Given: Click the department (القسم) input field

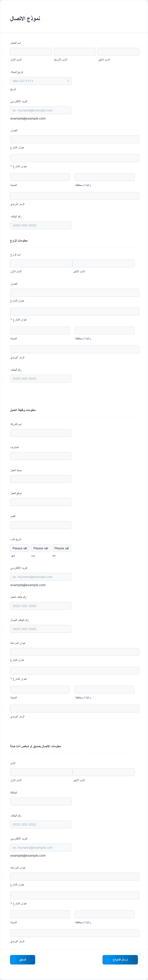Looking at the screenshot, I should tap(40, 525).
